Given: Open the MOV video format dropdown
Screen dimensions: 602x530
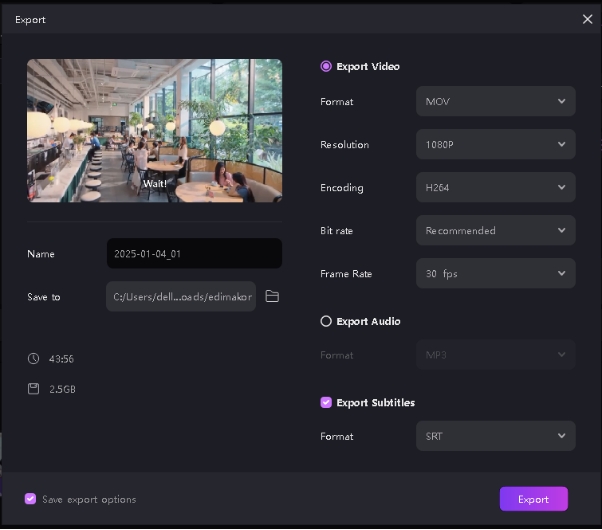Looking at the screenshot, I should (x=495, y=102).
